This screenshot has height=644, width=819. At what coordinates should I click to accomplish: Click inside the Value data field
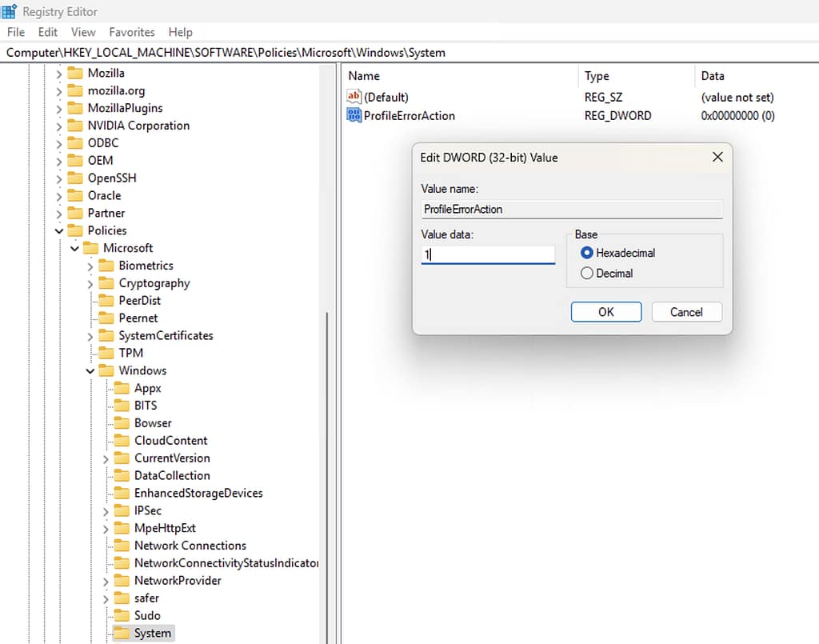[488, 254]
